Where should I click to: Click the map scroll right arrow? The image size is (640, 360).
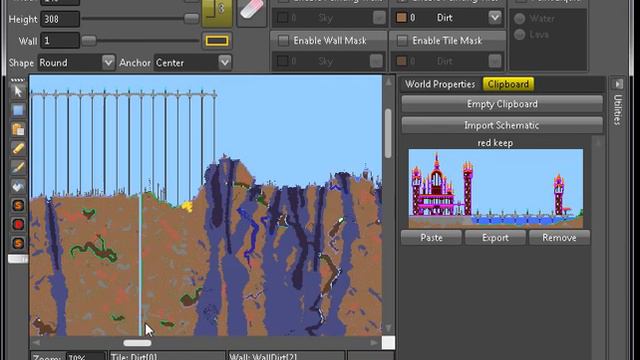tap(373, 343)
